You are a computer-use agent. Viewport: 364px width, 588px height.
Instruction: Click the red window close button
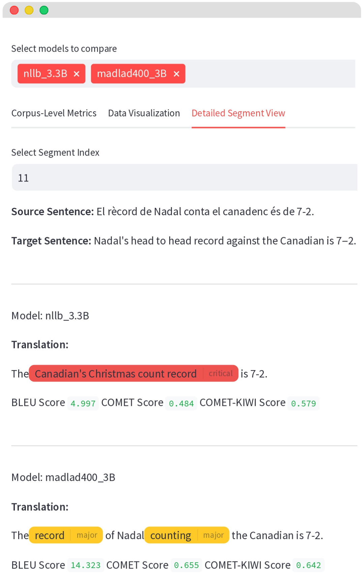click(14, 10)
